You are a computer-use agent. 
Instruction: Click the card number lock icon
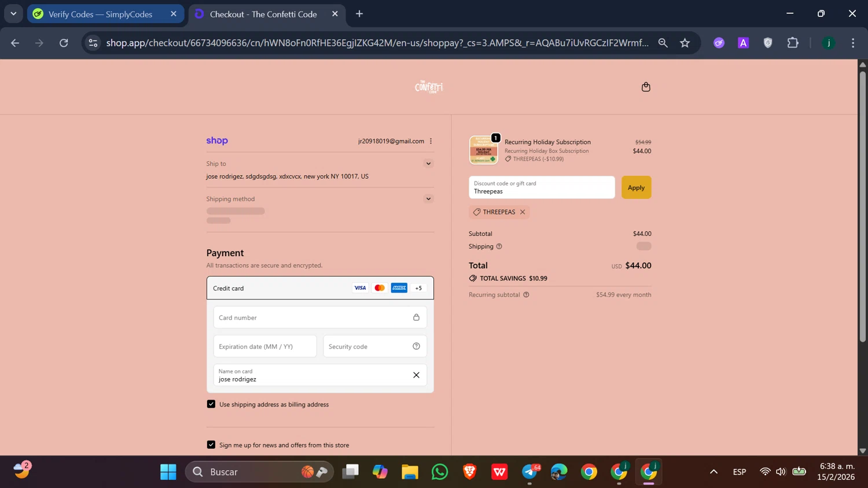pyautogui.click(x=416, y=317)
